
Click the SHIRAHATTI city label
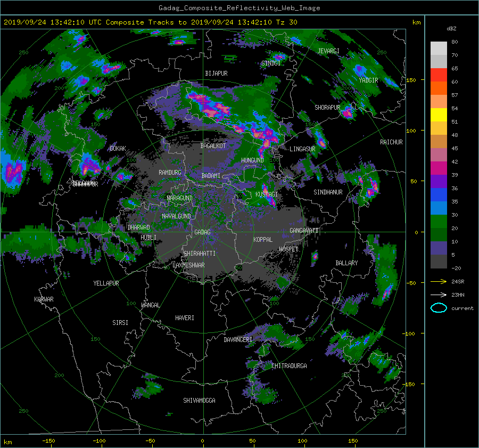click(x=200, y=254)
